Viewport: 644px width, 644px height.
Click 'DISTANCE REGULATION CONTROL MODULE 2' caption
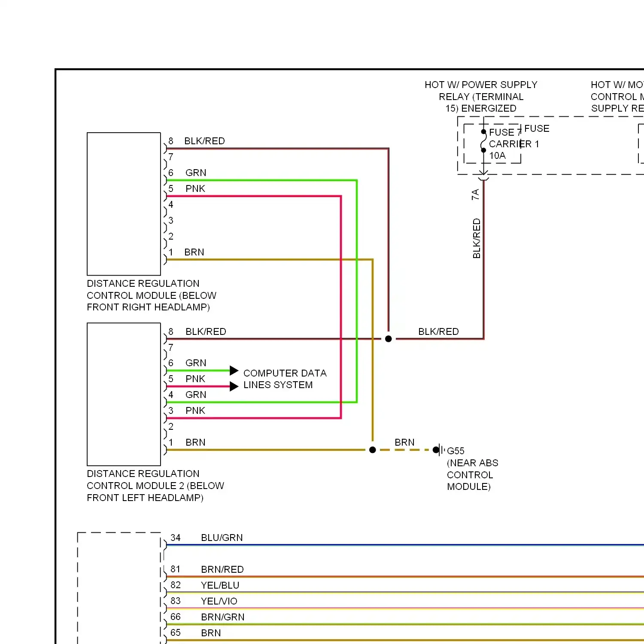(155, 486)
